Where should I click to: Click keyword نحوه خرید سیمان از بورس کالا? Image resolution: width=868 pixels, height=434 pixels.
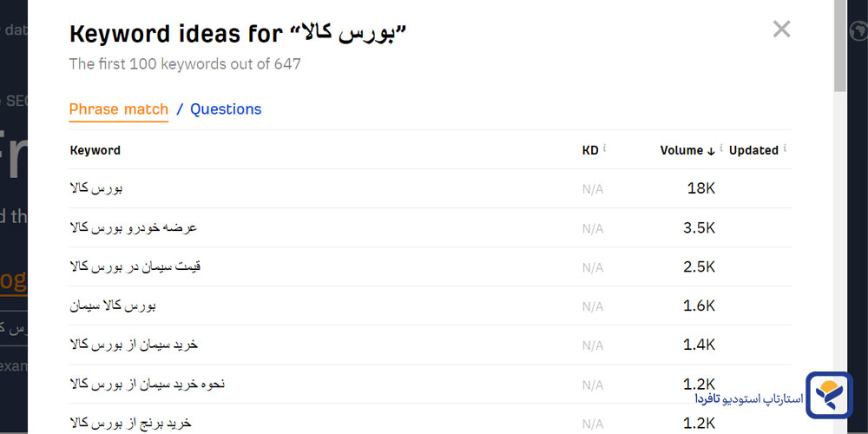148,384
